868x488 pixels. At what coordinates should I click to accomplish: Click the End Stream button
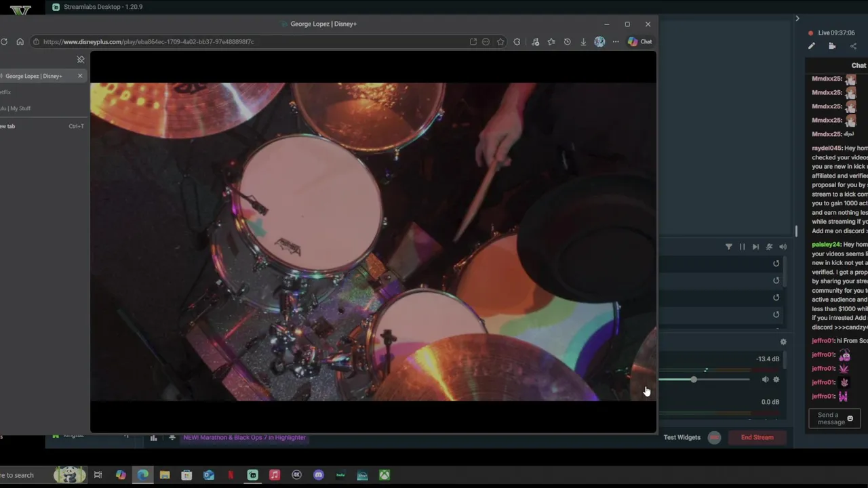[757, 437]
